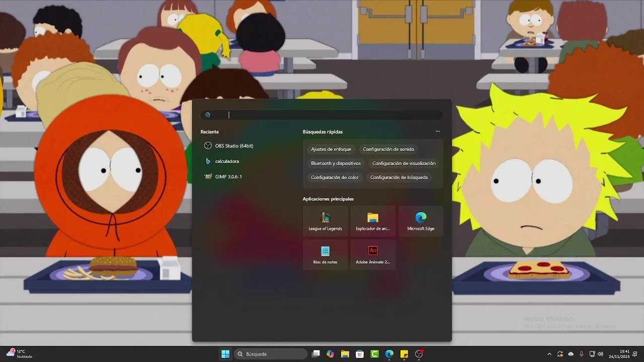Switch to Edge on the taskbar
644x362 pixels.
(x=389, y=354)
